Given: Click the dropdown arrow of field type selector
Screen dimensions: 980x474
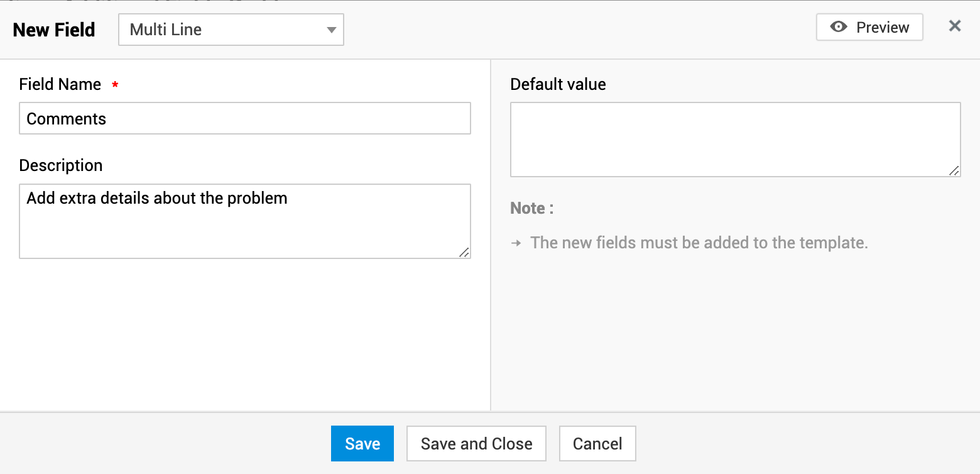Looking at the screenshot, I should [x=332, y=30].
